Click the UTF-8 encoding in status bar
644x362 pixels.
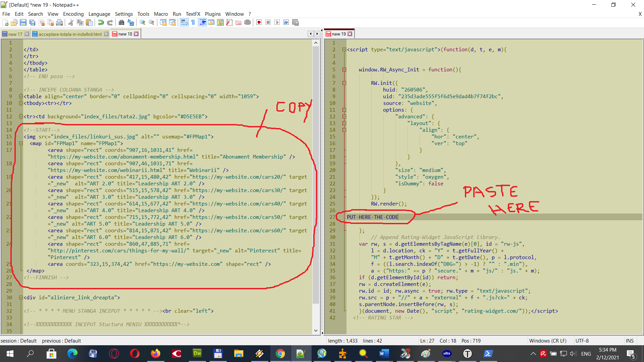582,341
